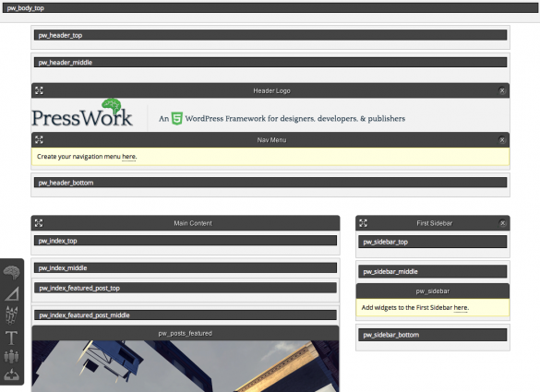
Task: Select the pw_sidebar_bottom hook bar
Action: click(433, 335)
